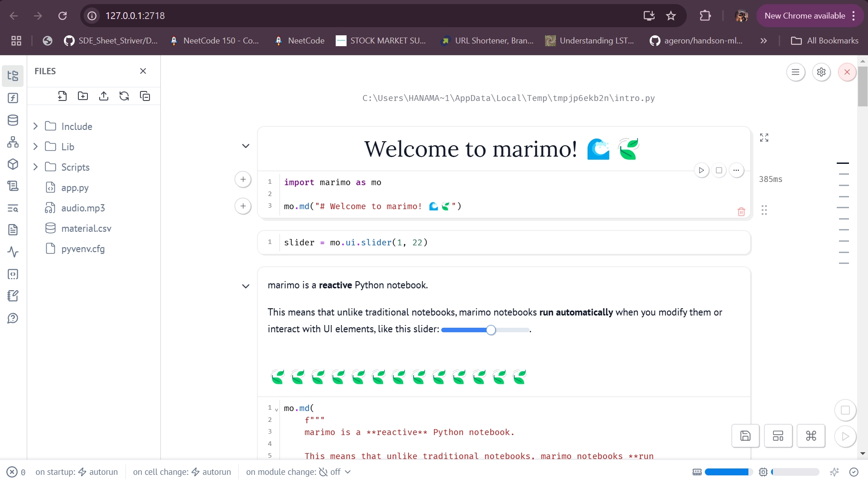Reload the browser page
Screen dimensions: 868x483
click(x=63, y=16)
